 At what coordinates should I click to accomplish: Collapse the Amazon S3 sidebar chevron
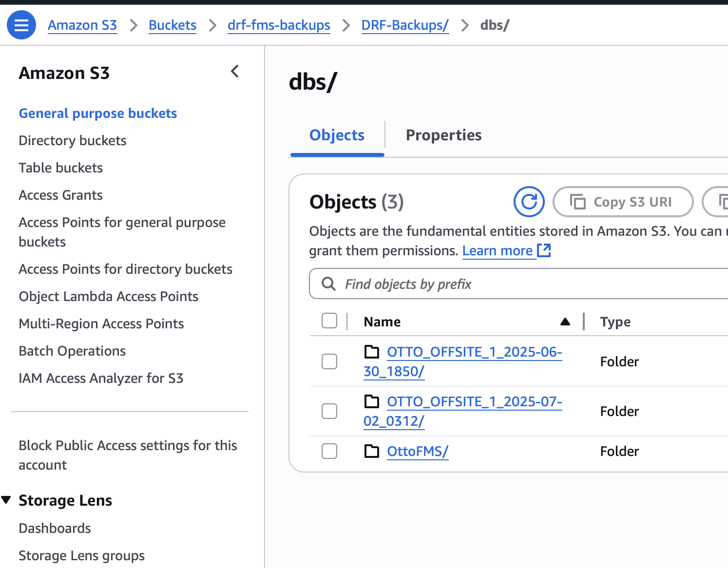click(235, 72)
